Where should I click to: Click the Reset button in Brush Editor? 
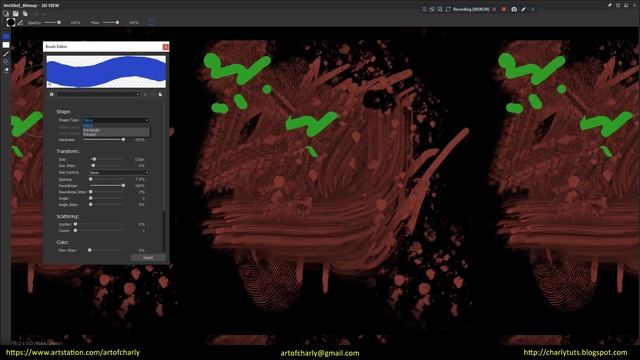148,258
